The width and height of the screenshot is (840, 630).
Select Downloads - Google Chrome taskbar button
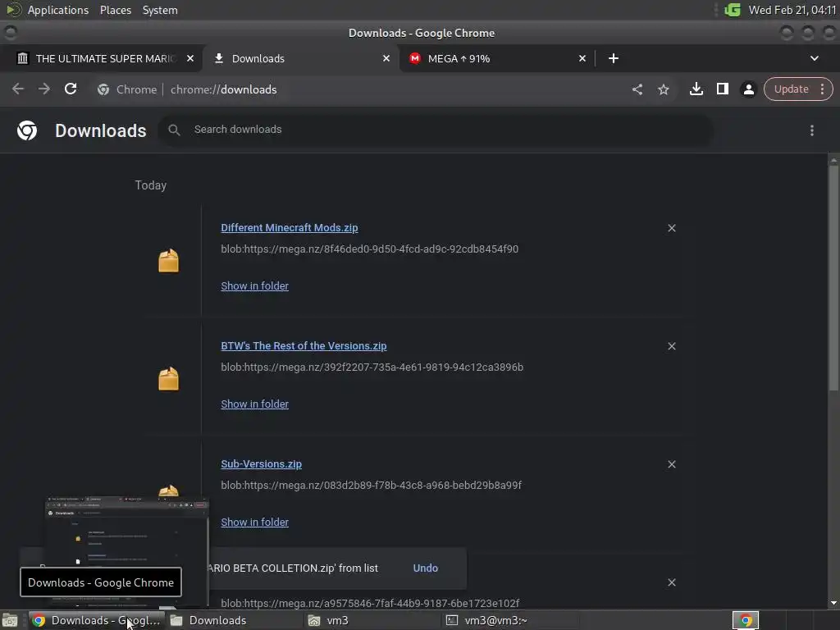97,620
